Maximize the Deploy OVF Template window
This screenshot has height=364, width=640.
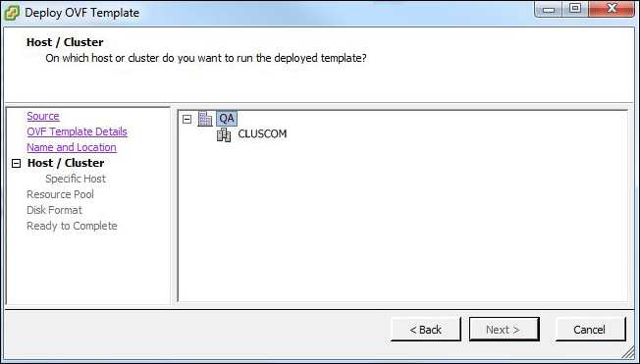pos(575,9)
